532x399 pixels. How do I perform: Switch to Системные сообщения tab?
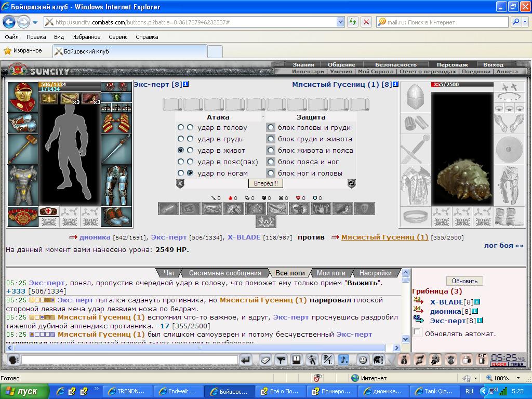tap(225, 273)
